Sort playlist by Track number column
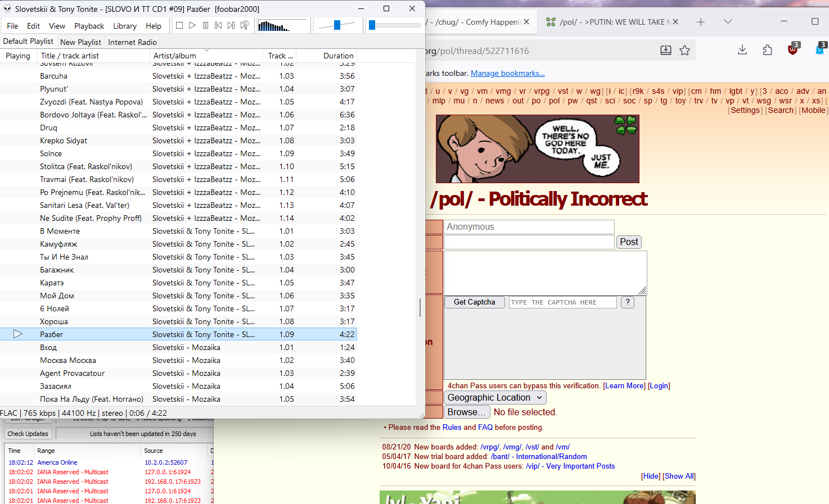This screenshot has height=504, width=829. 280,56
